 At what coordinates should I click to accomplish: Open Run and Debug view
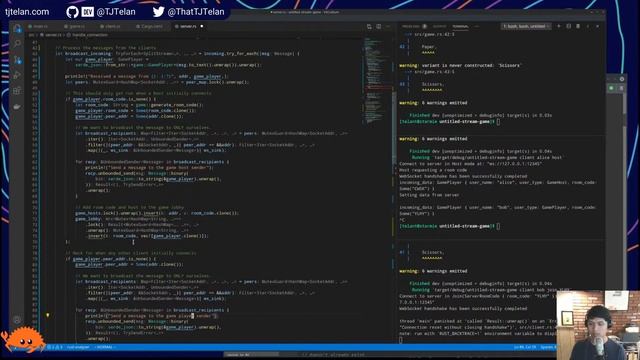pyautogui.click(x=17, y=75)
